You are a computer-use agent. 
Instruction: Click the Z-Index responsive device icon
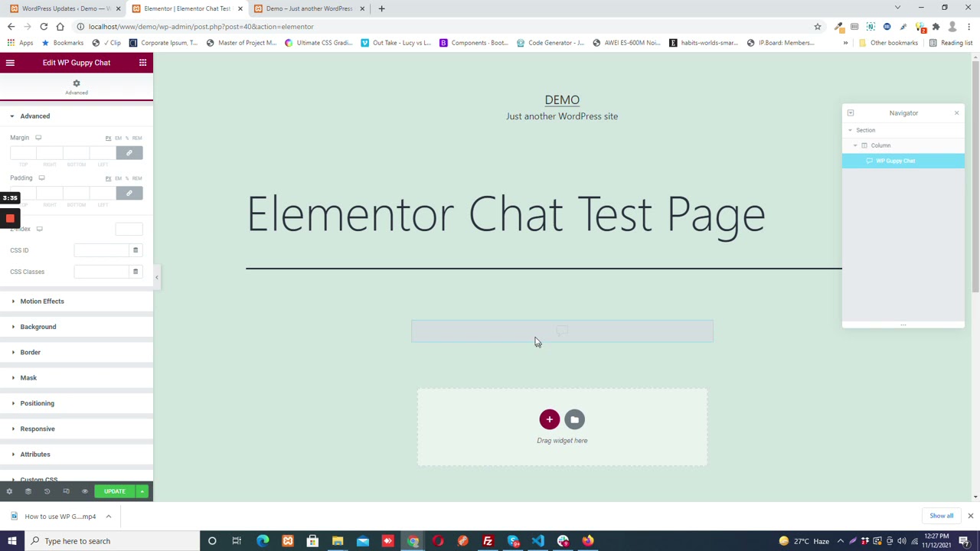40,229
